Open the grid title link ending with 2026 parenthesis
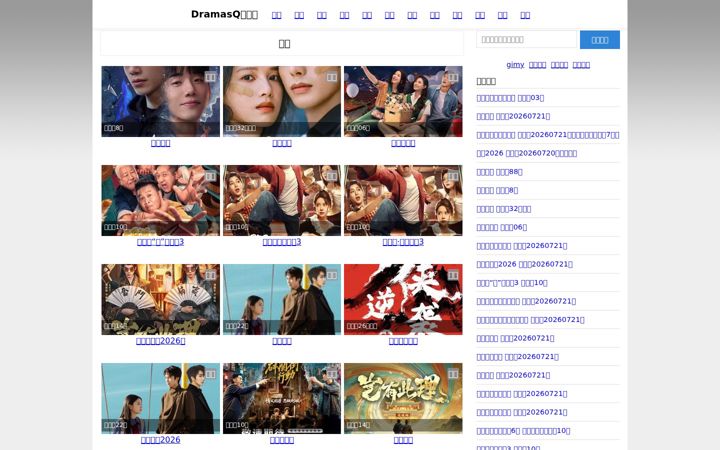 click(x=161, y=341)
